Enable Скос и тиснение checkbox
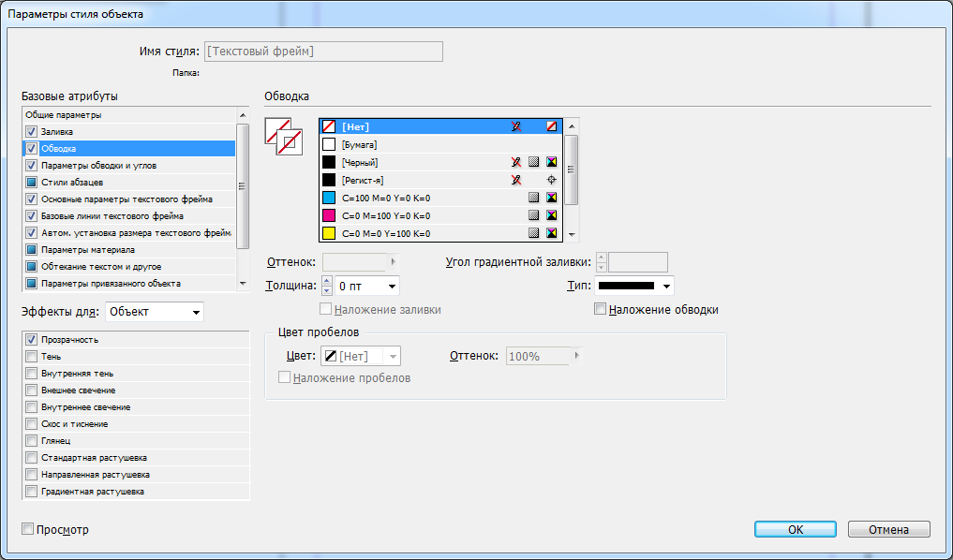 click(x=32, y=424)
